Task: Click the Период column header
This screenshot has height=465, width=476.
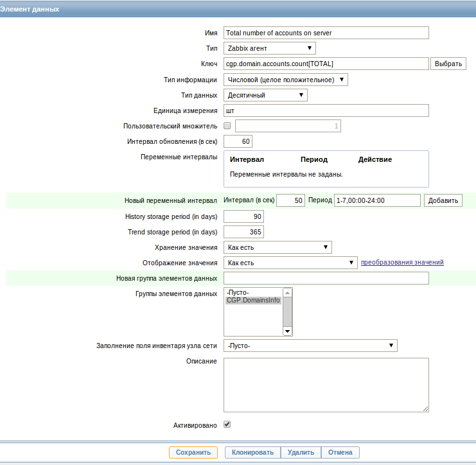Action: pos(314,159)
